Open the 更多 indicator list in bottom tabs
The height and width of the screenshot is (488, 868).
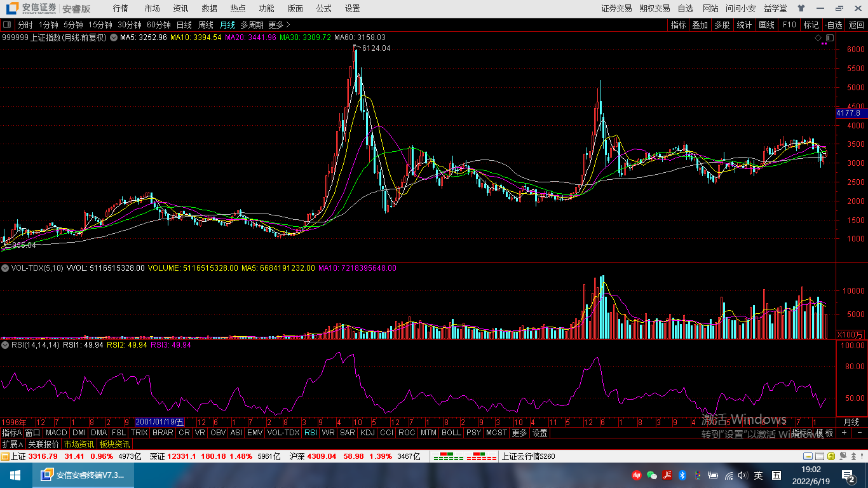[519, 433]
